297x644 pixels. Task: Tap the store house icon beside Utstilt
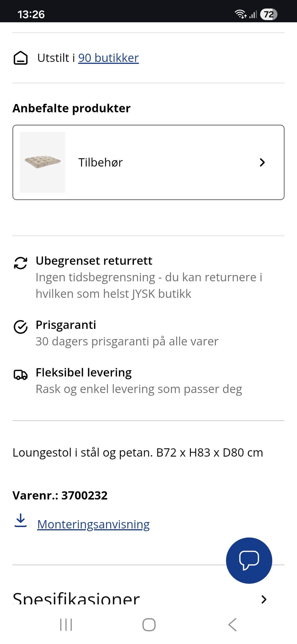21,58
